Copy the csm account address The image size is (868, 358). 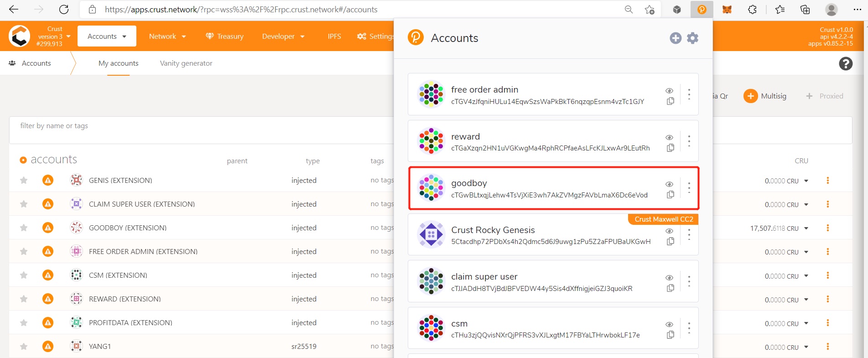click(670, 335)
